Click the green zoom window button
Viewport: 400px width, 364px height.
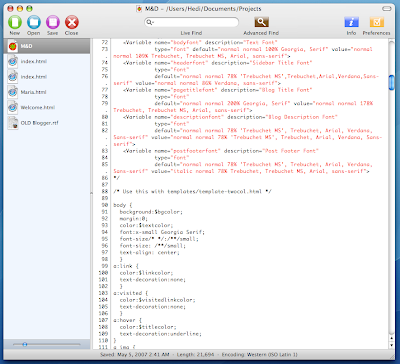click(x=29, y=9)
